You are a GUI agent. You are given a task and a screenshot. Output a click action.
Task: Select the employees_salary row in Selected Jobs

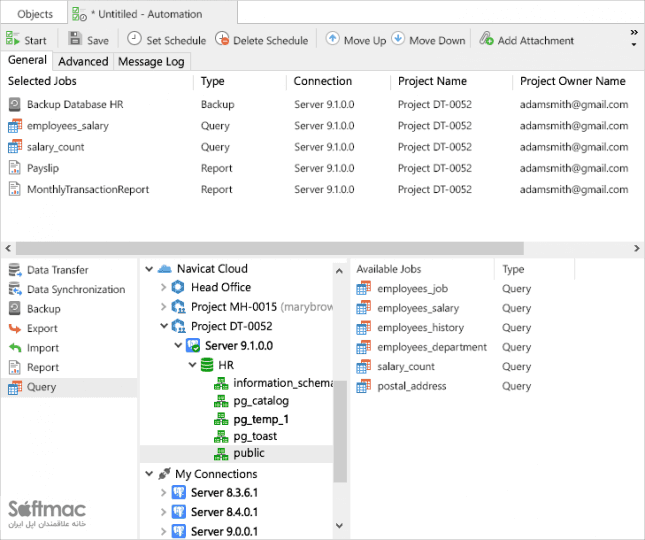click(x=322, y=126)
